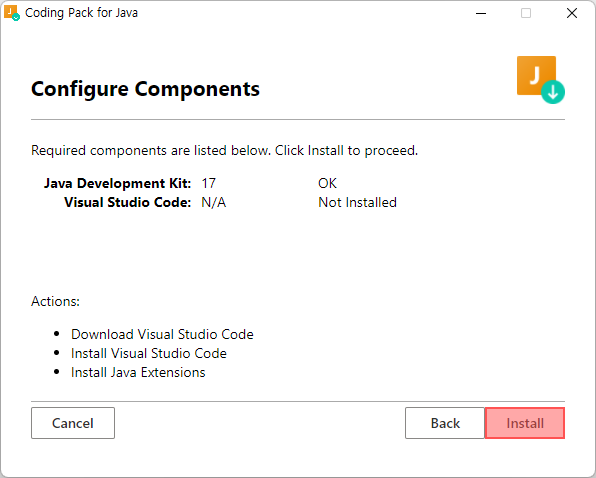Close the Coding Pack for Java window
This screenshot has width=596, height=478.
pos(572,13)
